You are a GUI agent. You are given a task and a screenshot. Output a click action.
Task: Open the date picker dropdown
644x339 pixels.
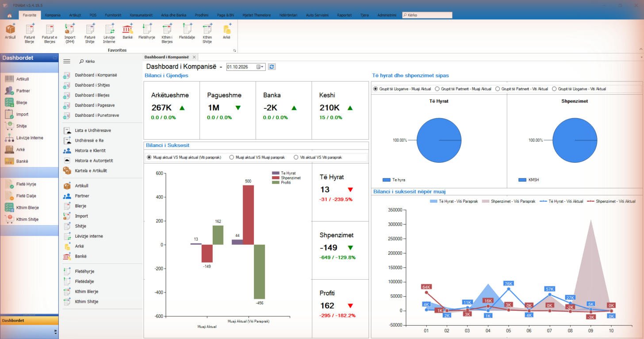[x=260, y=67]
